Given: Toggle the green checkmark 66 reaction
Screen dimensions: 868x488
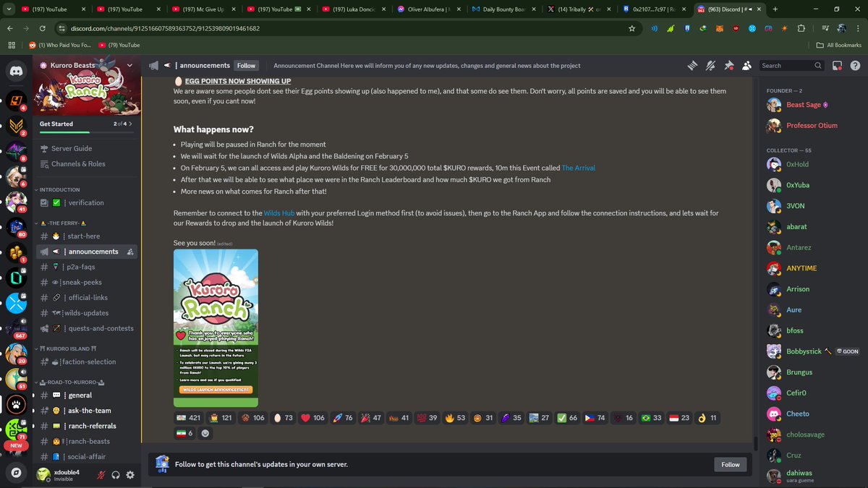Looking at the screenshot, I should click(x=567, y=418).
